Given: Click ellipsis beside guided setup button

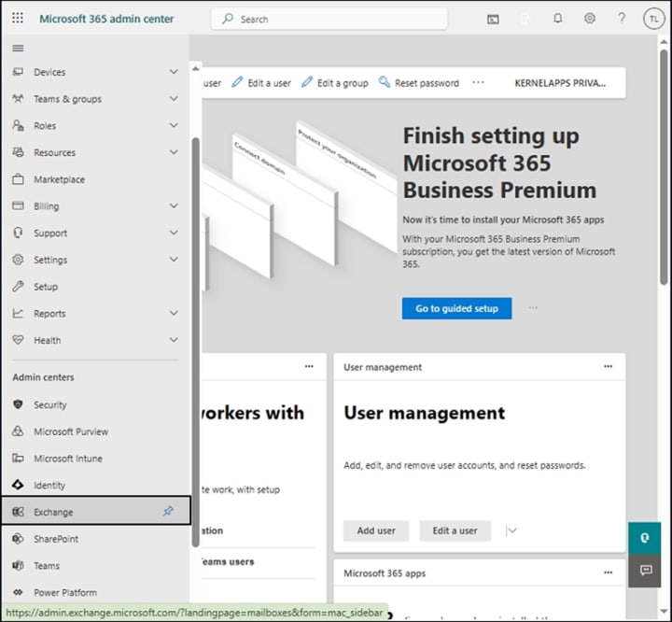Looking at the screenshot, I should (x=533, y=307).
